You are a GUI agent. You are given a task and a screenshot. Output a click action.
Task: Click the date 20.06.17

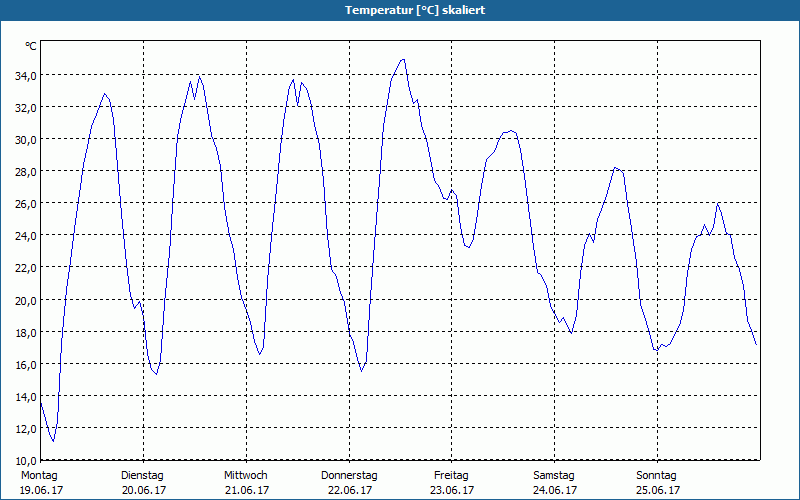click(144, 490)
